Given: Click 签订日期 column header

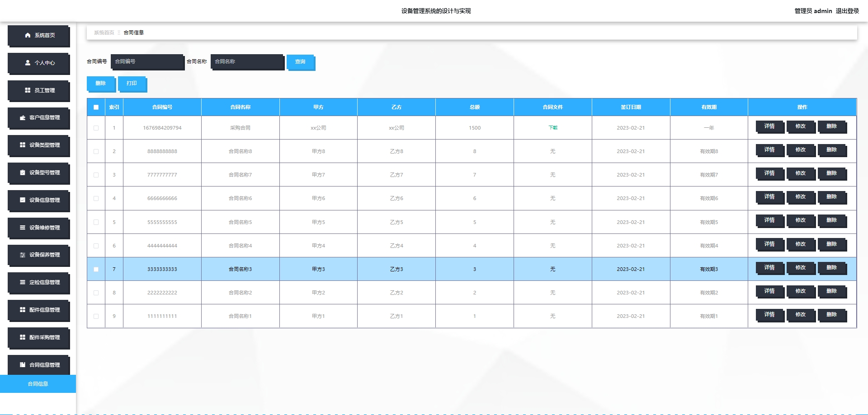Looking at the screenshot, I should click(631, 107).
